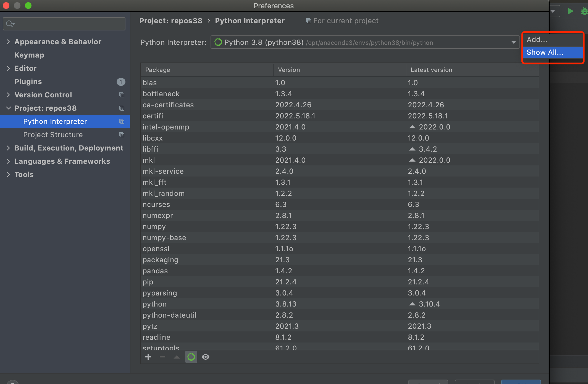Screen dimensions: 588x384
Task: Install a new package with the plus icon
Action: coord(148,357)
